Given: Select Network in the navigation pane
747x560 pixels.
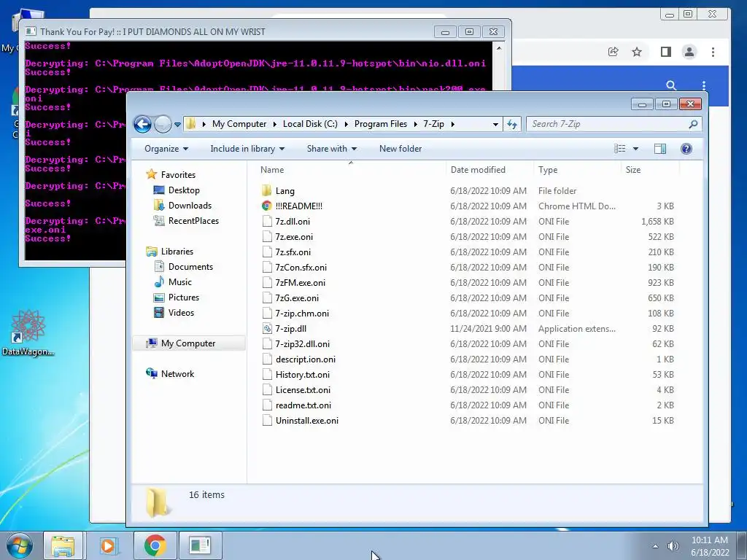Looking at the screenshot, I should pyautogui.click(x=177, y=374).
